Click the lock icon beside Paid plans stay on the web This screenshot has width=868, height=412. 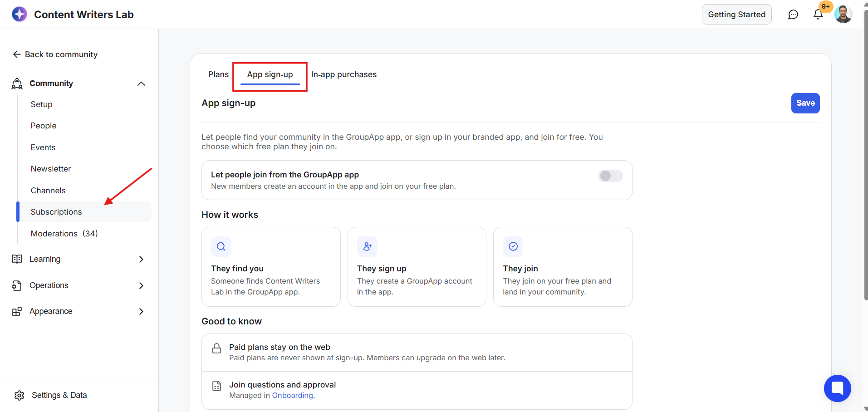click(x=217, y=348)
